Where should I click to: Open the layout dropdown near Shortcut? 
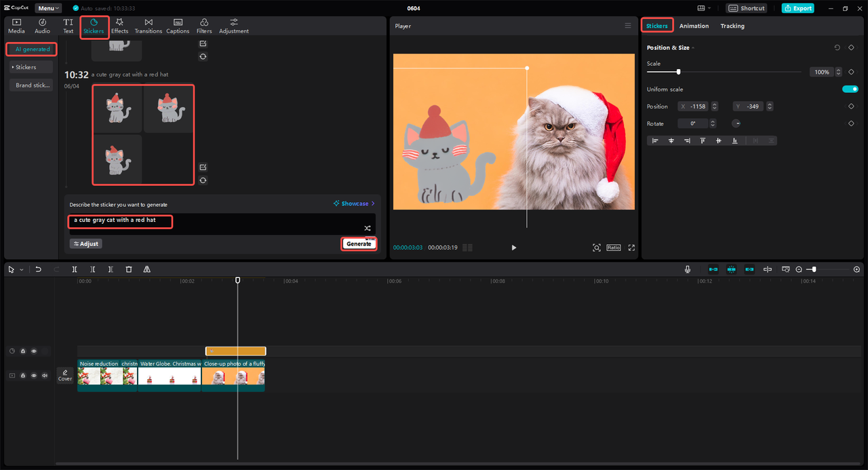click(x=704, y=8)
